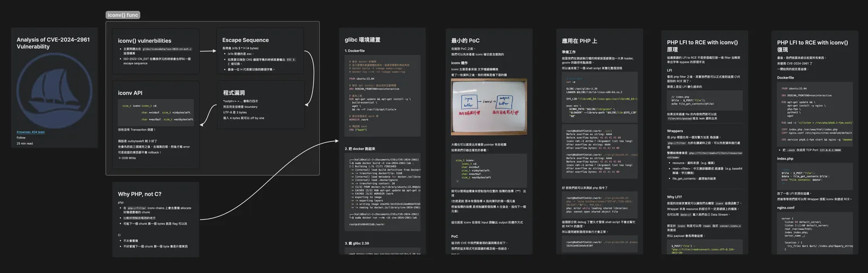Select the iconv API card heading
Screen dimensions: 868x273
click(130, 93)
